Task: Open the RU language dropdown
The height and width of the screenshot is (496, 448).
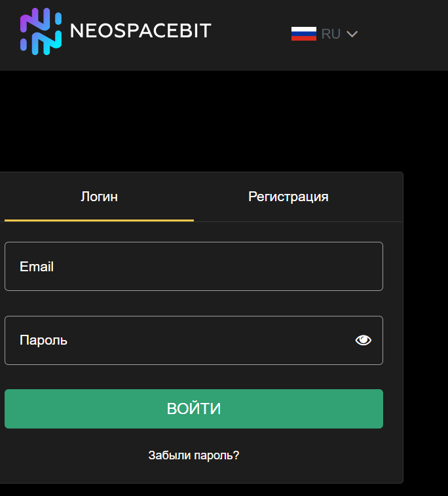Action: 325,34
